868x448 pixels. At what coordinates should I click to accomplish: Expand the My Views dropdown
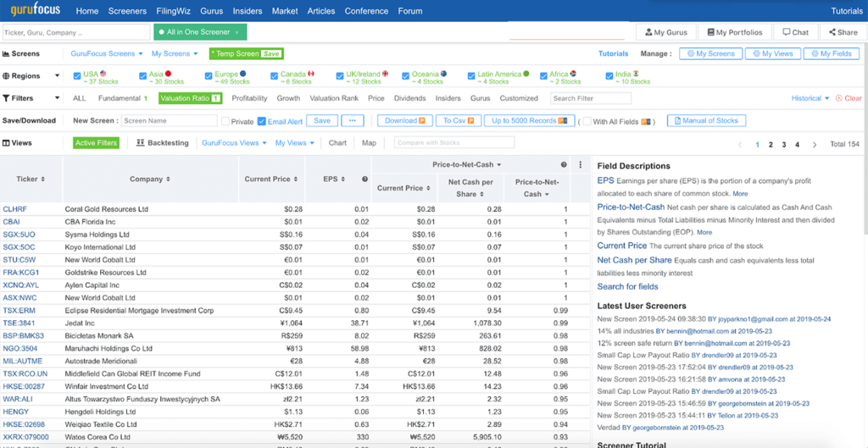click(x=295, y=143)
